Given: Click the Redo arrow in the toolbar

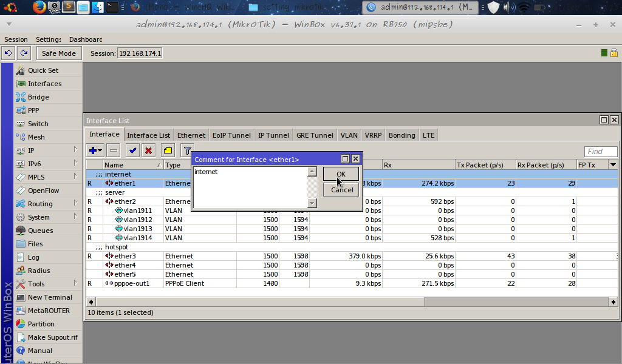Looking at the screenshot, I should [x=23, y=53].
